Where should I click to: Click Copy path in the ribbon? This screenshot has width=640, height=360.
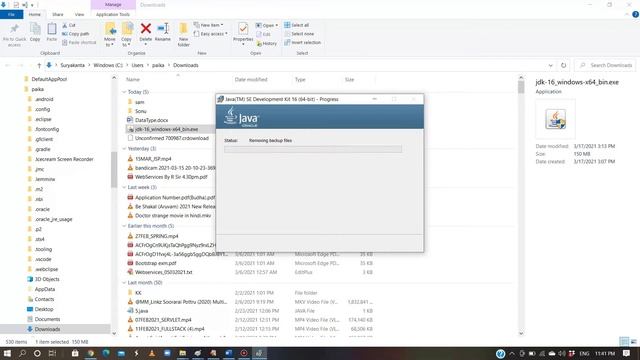point(76,34)
